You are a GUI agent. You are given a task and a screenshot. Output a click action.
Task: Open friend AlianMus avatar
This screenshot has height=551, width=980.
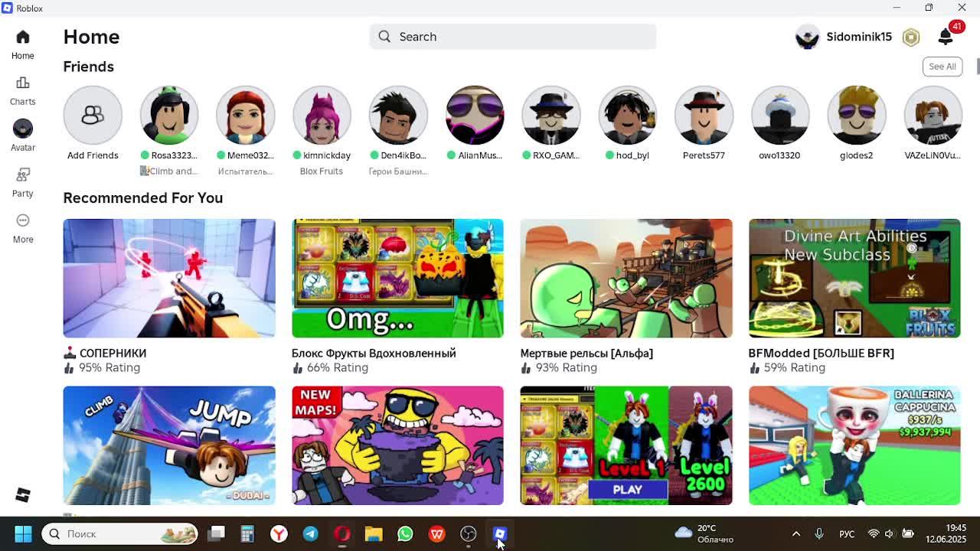point(475,115)
